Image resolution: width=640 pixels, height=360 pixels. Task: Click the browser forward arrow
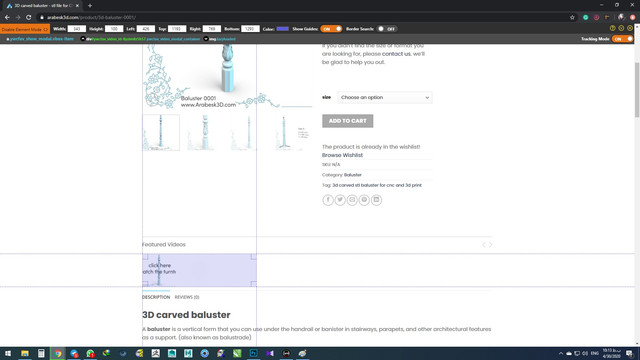pyautogui.click(x=18, y=17)
